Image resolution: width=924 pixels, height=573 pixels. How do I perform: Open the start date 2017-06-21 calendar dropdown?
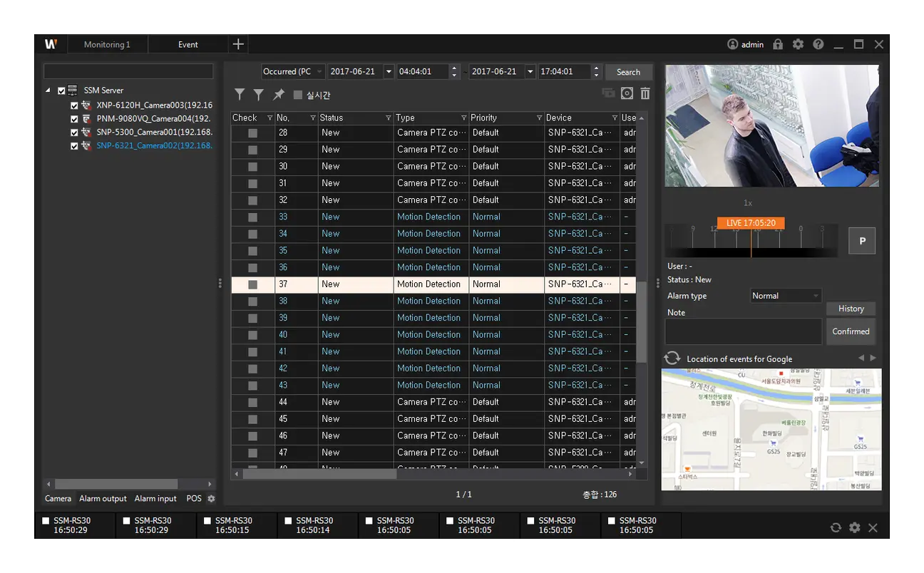click(389, 72)
